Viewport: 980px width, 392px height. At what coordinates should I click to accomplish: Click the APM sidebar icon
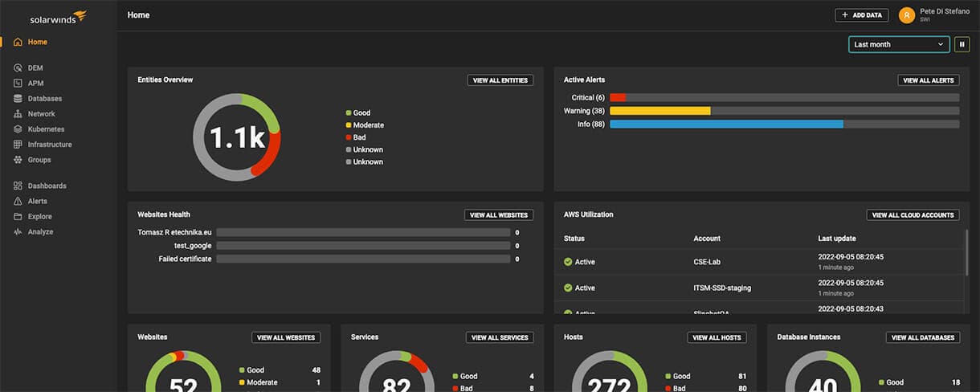(18, 83)
